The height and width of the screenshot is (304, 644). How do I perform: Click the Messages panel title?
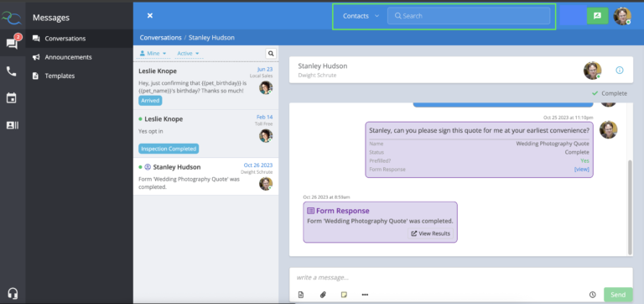[51, 18]
